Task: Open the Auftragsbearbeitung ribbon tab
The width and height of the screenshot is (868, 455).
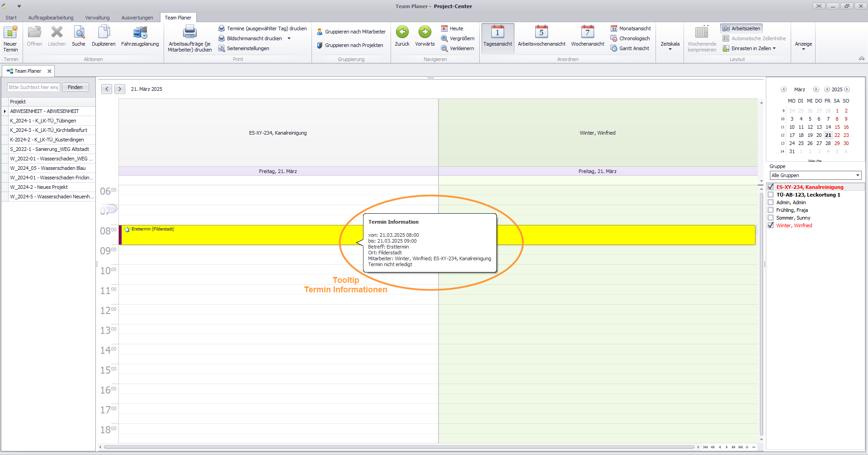Action: (x=51, y=18)
